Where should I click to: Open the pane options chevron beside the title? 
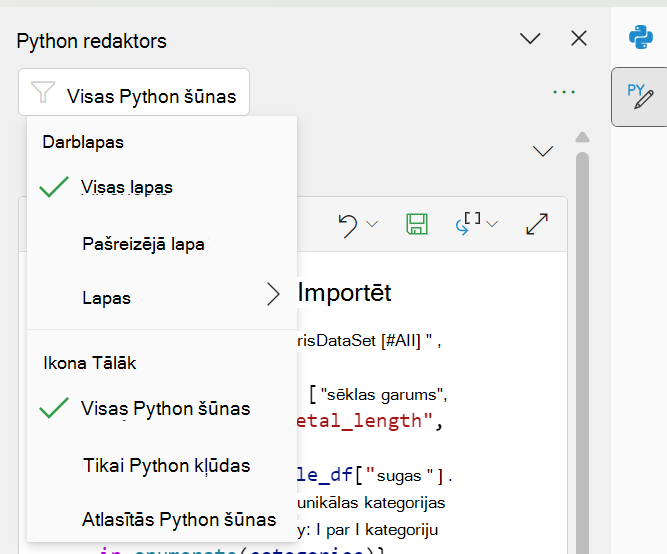coord(530,38)
